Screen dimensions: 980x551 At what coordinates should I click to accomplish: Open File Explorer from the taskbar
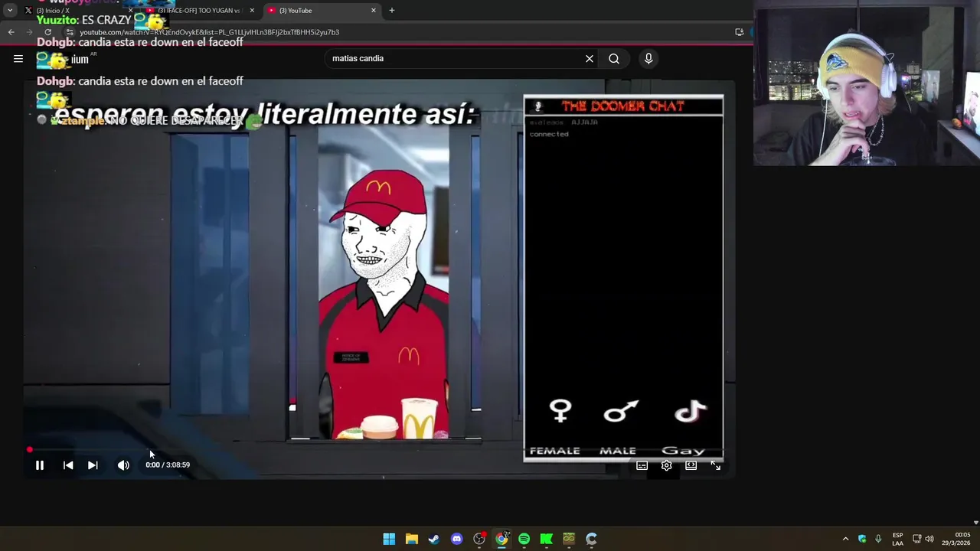[x=411, y=539]
